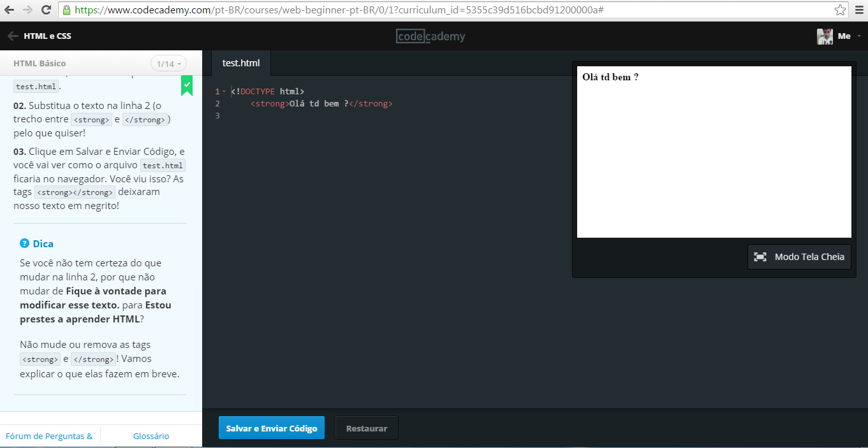
Task: Open the browser hamburger menu icon
Action: [x=858, y=10]
